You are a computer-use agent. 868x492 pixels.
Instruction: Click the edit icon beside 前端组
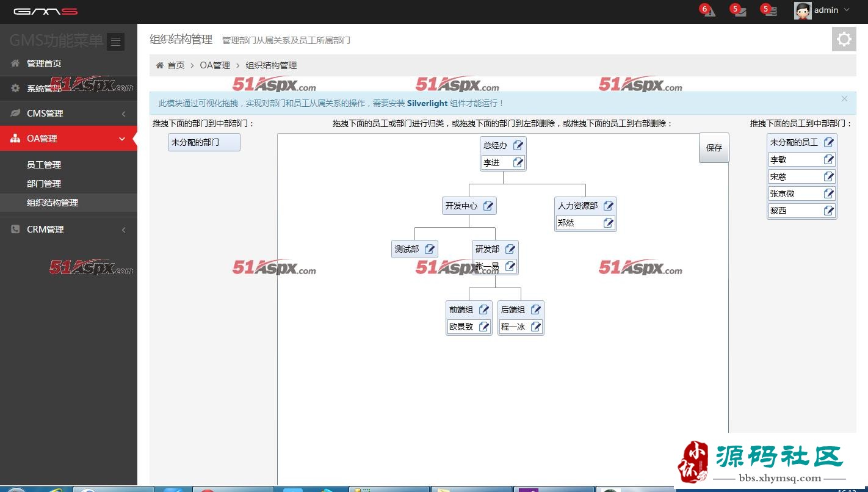484,309
